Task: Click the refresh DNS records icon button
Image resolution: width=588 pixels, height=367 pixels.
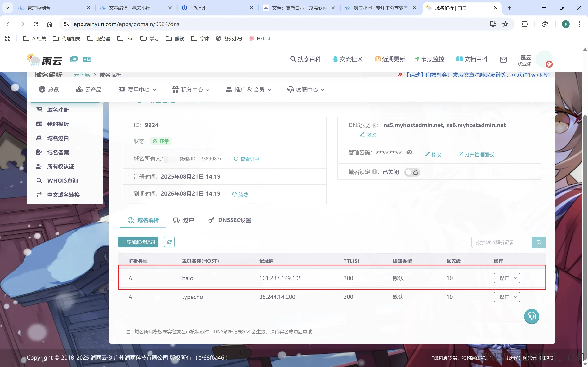Action: (x=169, y=242)
